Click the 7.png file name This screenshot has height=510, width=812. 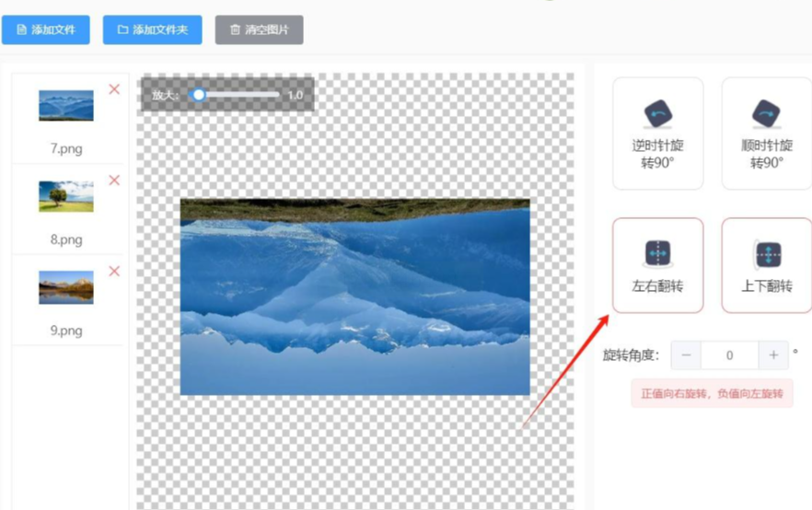pyautogui.click(x=66, y=148)
